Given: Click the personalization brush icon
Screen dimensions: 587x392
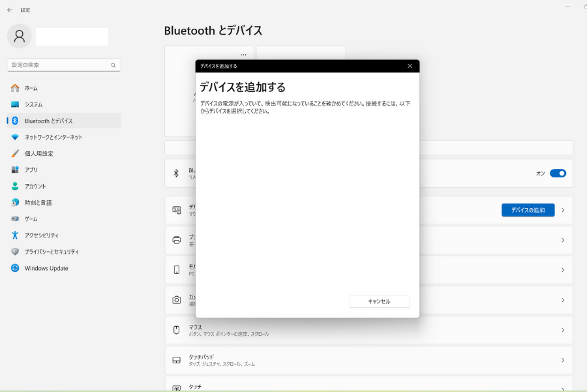Looking at the screenshot, I should pyautogui.click(x=15, y=153).
